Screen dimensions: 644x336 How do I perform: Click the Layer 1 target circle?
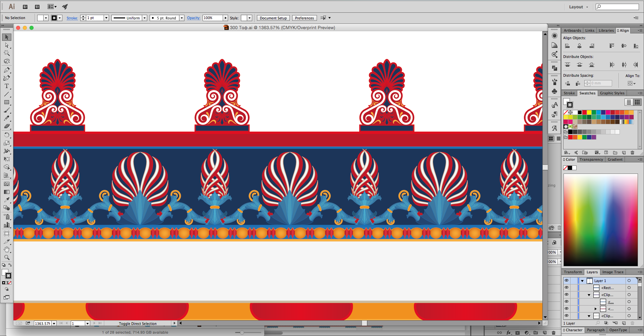[x=629, y=281]
